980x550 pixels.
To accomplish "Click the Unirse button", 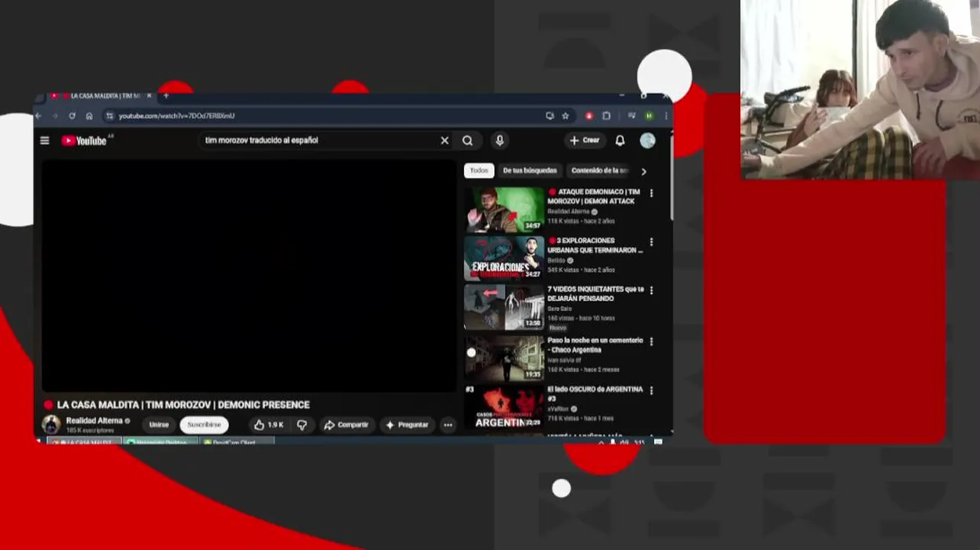I will coord(159,425).
